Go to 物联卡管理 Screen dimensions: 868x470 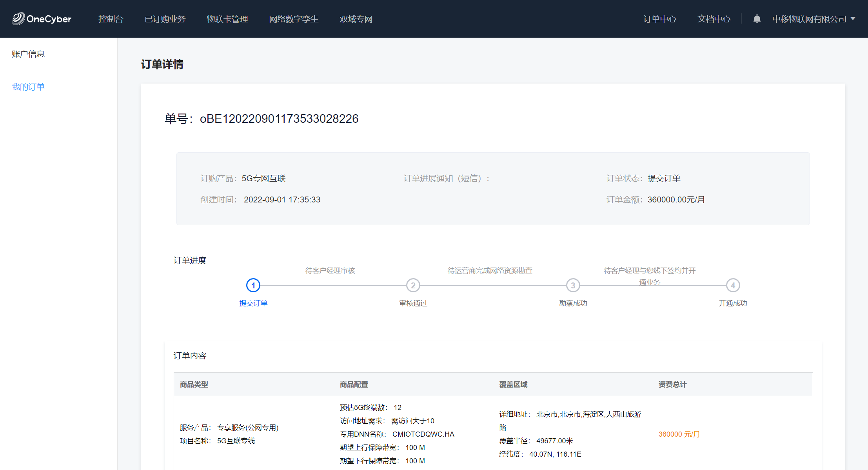click(x=227, y=19)
